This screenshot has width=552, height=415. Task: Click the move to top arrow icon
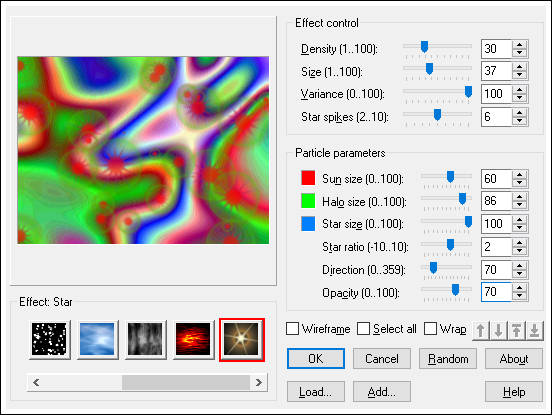pos(516,331)
